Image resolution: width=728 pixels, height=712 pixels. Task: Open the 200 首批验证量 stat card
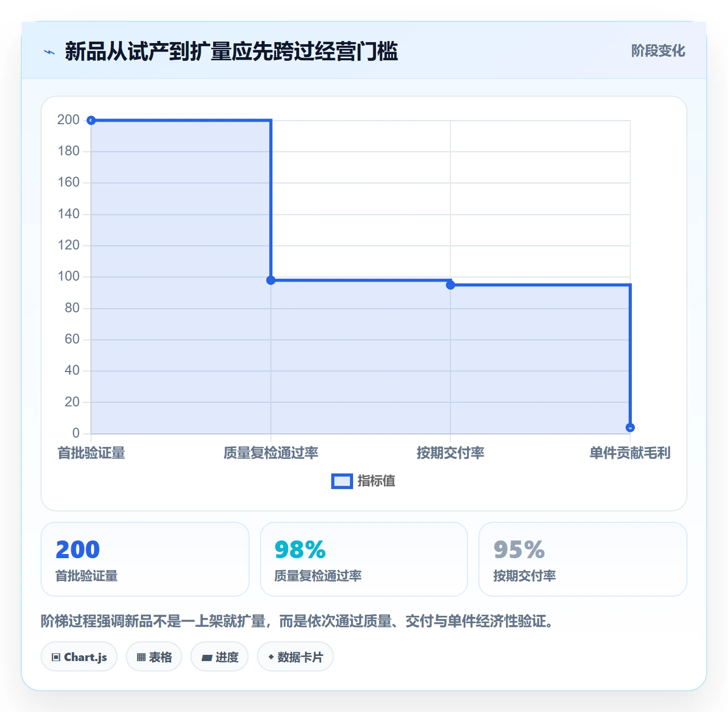[x=145, y=559]
